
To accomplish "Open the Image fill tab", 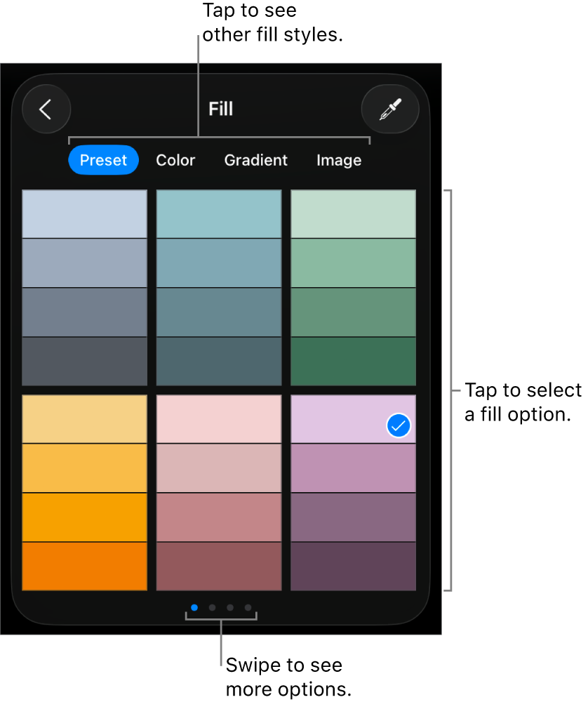I will tap(339, 160).
